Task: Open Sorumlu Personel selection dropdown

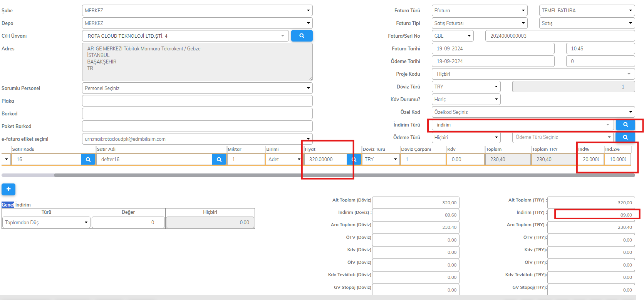Action: tap(197, 88)
